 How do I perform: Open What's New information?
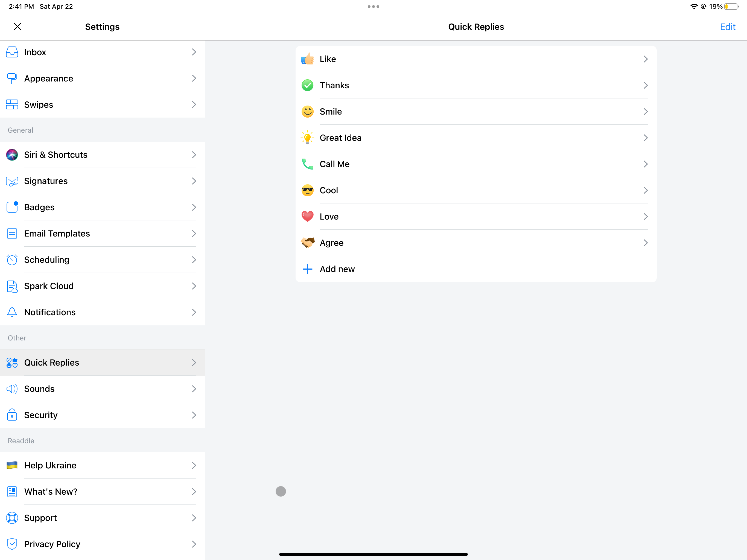pyautogui.click(x=102, y=491)
